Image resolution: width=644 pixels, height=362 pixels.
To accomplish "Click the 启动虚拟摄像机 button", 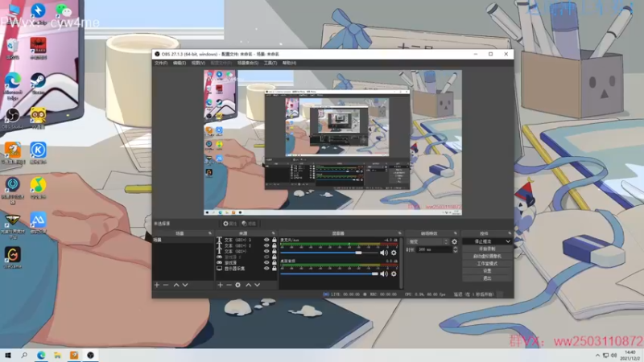I will click(487, 257).
